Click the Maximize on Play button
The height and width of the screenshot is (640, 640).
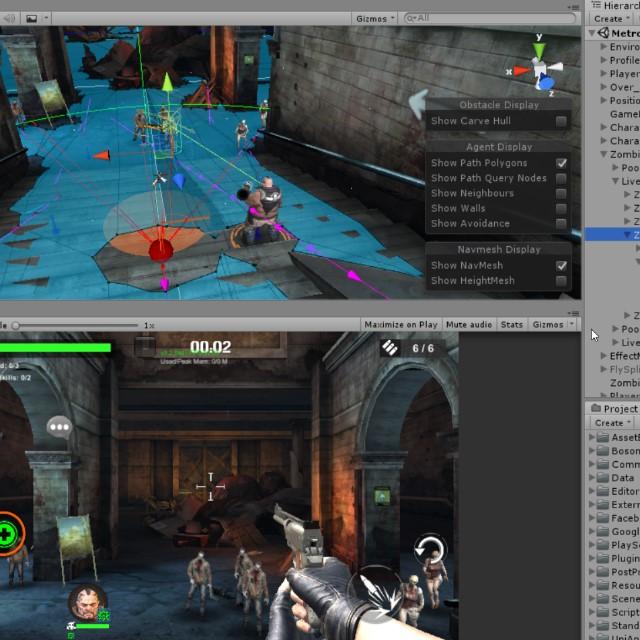(x=401, y=324)
